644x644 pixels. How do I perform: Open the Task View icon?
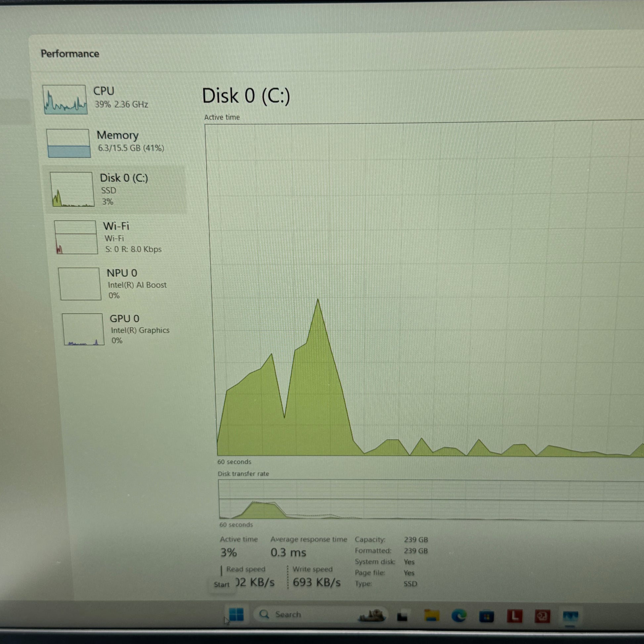pos(402,616)
